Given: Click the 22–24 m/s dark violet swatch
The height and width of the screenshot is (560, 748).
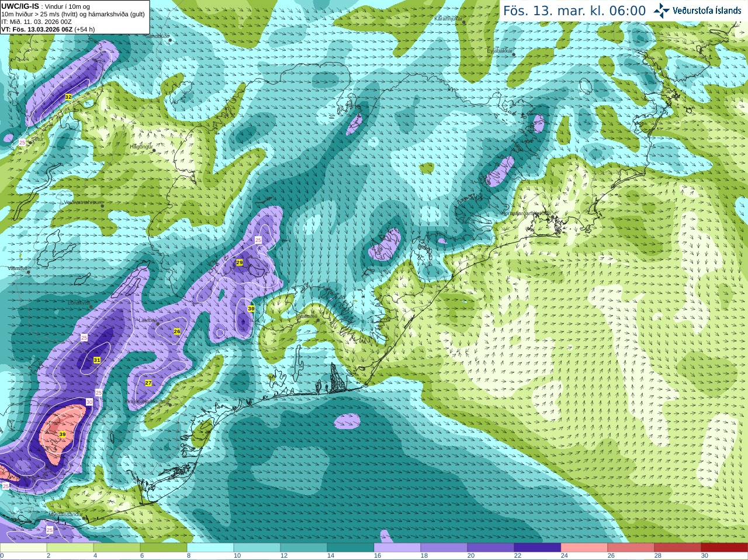Looking at the screenshot, I should pos(538,547).
